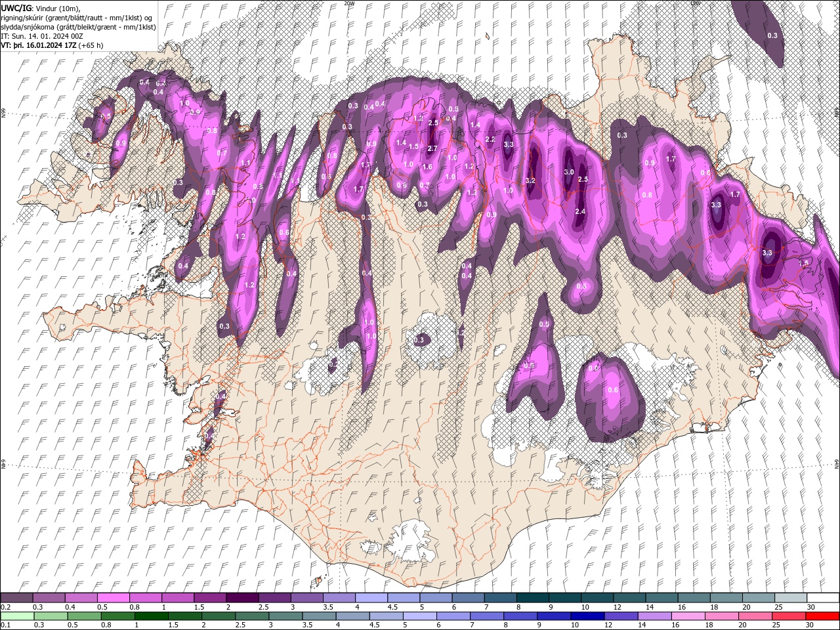Click the 4–4.5 pale lavender swatch, upper legend row
Screen dimensions: 840x630
pos(371,597)
